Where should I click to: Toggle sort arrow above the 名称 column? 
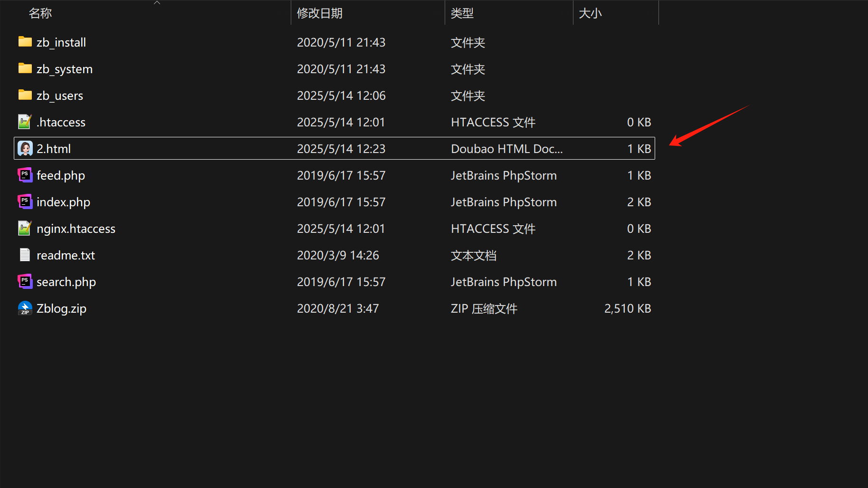(x=157, y=3)
